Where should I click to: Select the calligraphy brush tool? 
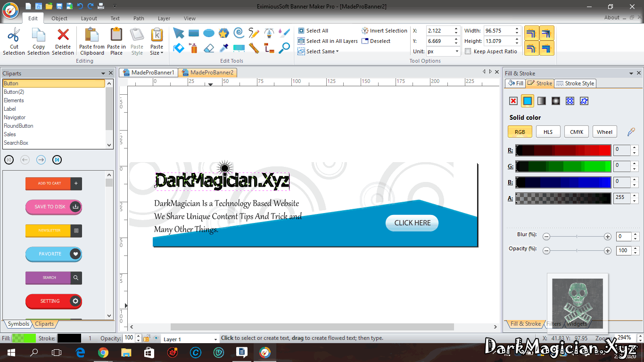tap(284, 33)
